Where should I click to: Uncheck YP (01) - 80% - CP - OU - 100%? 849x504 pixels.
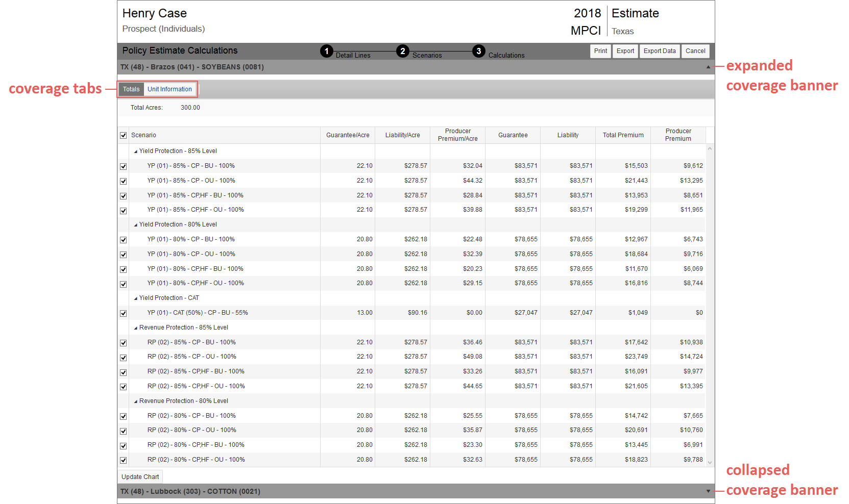(x=123, y=255)
